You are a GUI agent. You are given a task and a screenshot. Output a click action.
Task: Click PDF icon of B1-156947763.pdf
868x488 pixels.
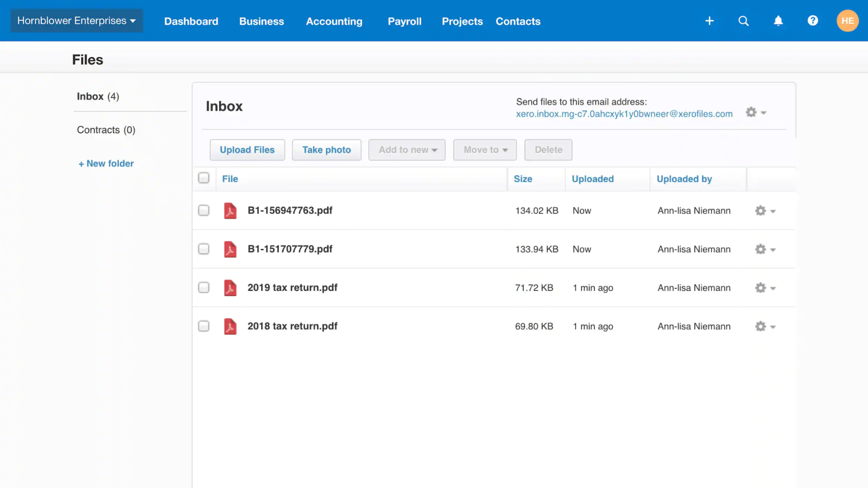[x=230, y=211]
